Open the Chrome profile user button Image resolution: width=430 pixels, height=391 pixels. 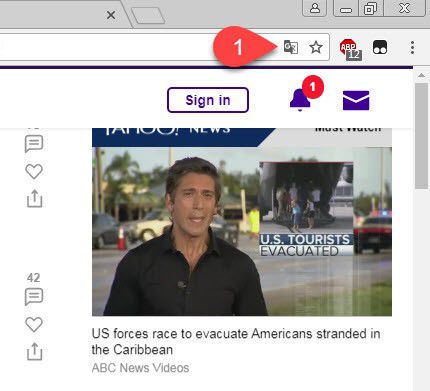point(315,8)
